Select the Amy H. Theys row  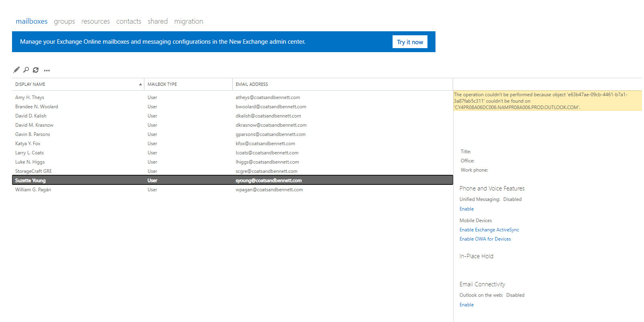[x=233, y=97]
